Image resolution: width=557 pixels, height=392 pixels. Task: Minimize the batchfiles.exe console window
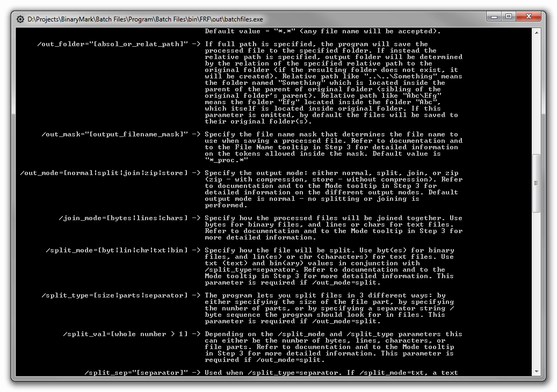coord(495,17)
